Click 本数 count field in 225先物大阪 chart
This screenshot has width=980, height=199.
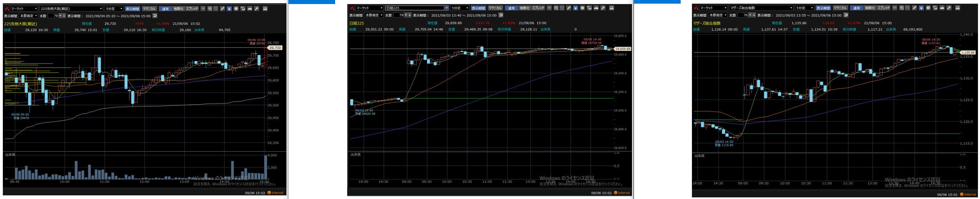coord(53,16)
